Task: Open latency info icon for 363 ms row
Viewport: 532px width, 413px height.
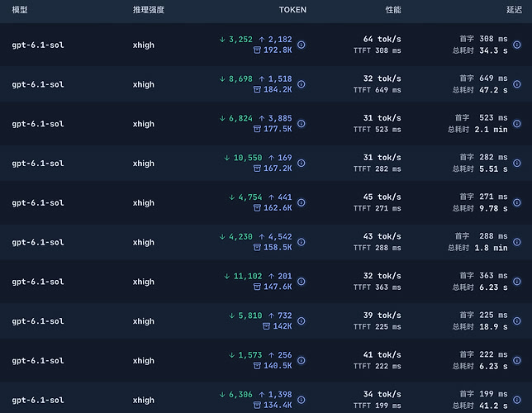Action: coord(517,282)
